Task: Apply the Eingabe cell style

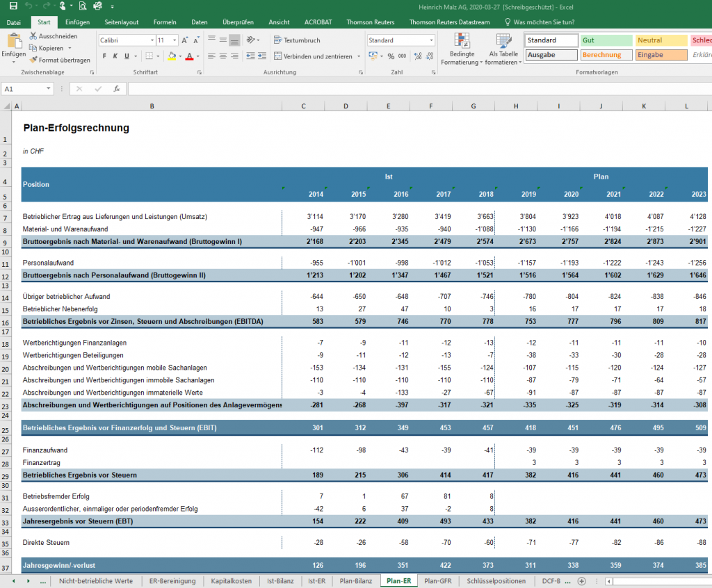Action: click(661, 55)
